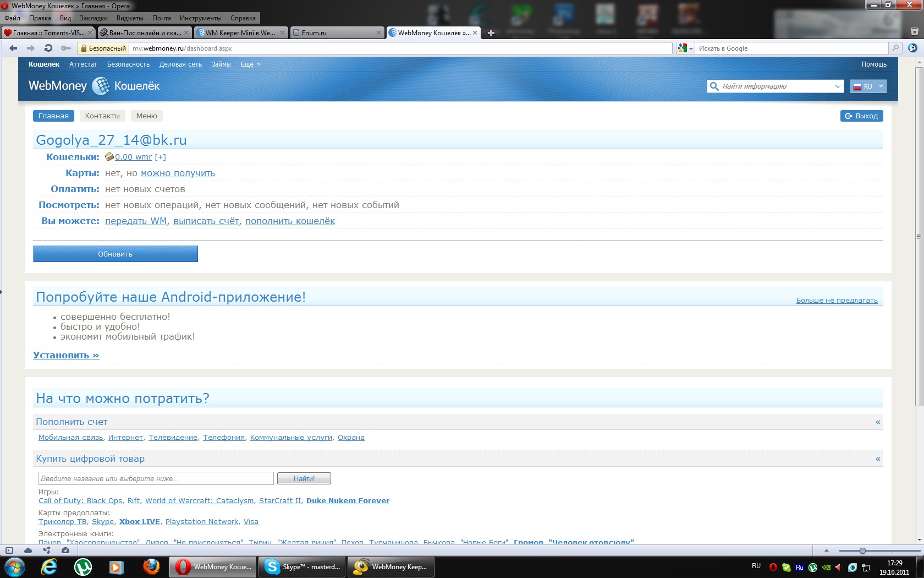
Task: Open the Инструменты menu
Action: [x=201, y=18]
